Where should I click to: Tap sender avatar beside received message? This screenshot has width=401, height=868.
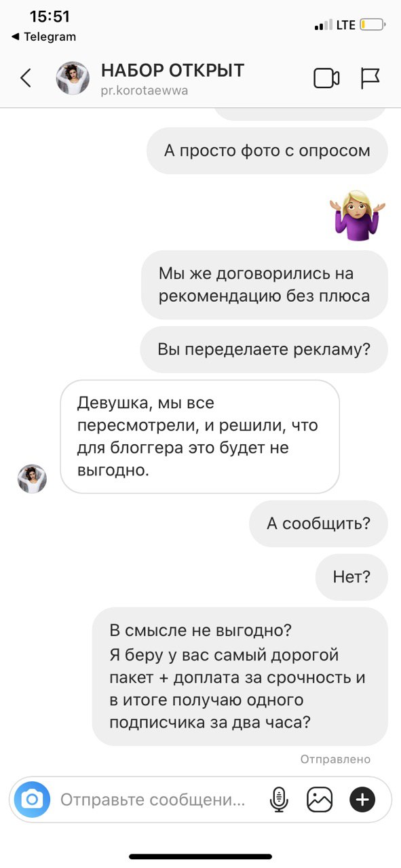[32, 479]
